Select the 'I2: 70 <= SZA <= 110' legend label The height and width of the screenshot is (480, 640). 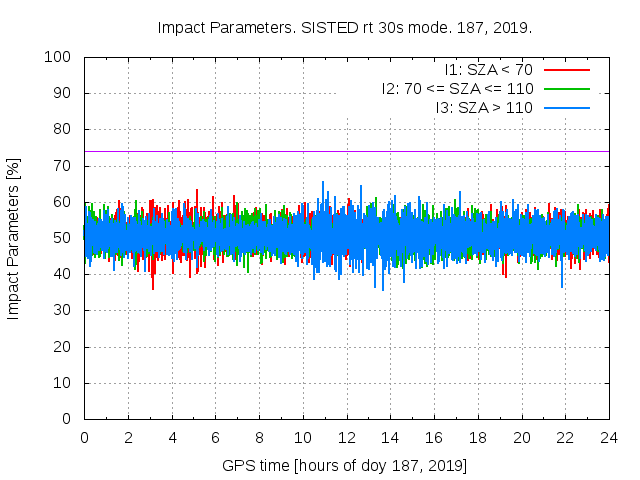coord(456,88)
